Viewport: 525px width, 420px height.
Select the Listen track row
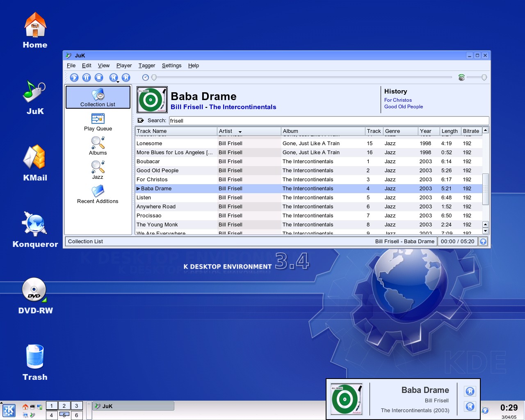[309, 198]
